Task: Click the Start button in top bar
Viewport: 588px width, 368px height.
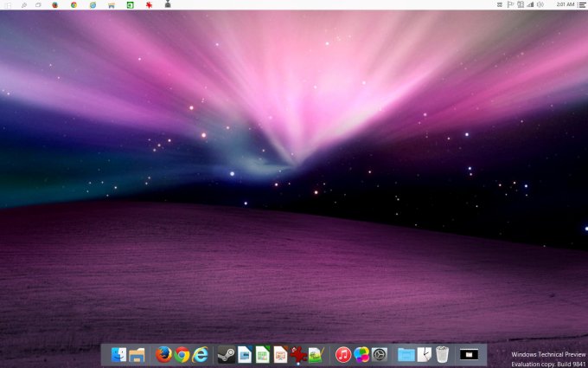Action: tap(6, 4)
